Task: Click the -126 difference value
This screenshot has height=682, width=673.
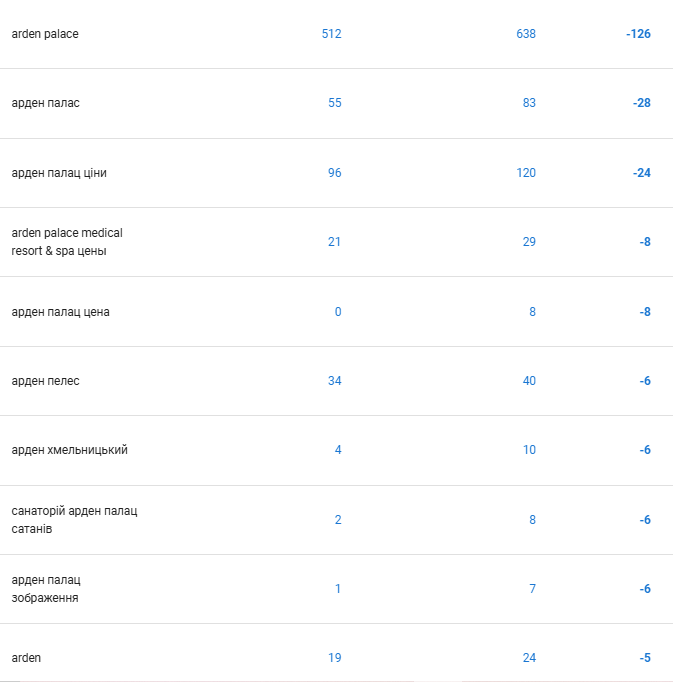Action: click(x=638, y=34)
